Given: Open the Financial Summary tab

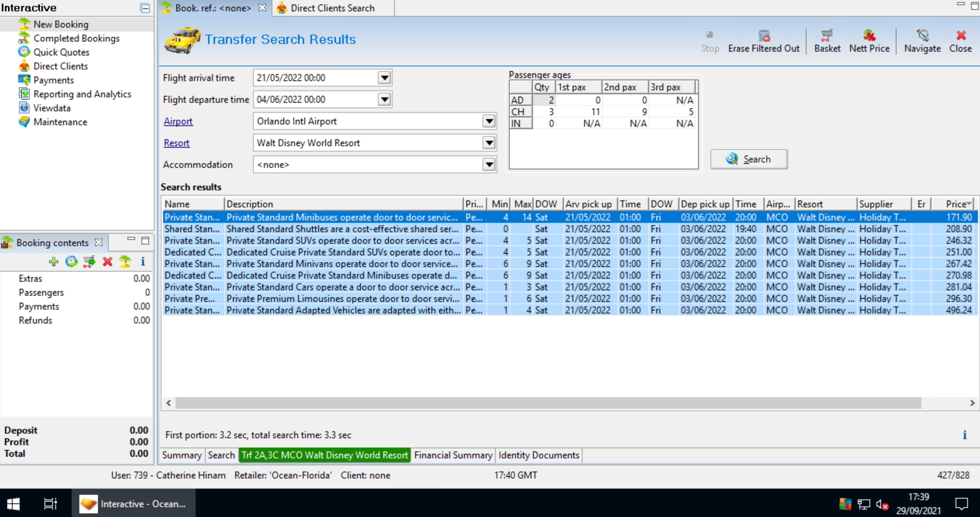Looking at the screenshot, I should (x=453, y=455).
